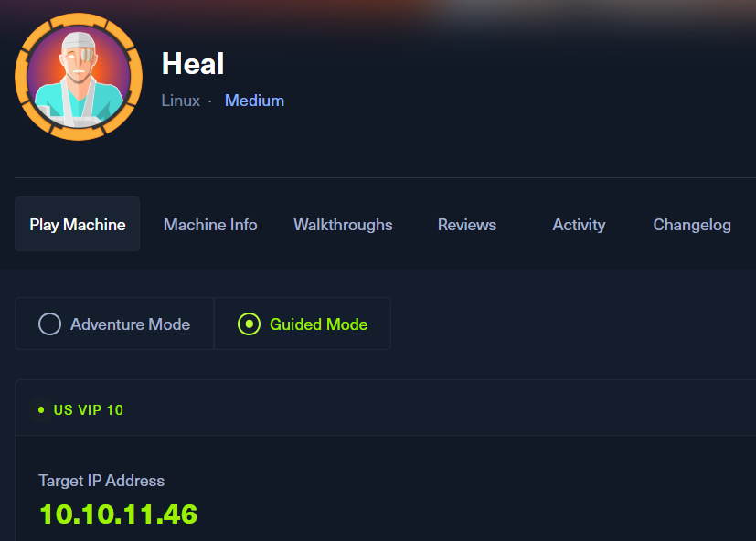Open the Play Machine tab

77,224
